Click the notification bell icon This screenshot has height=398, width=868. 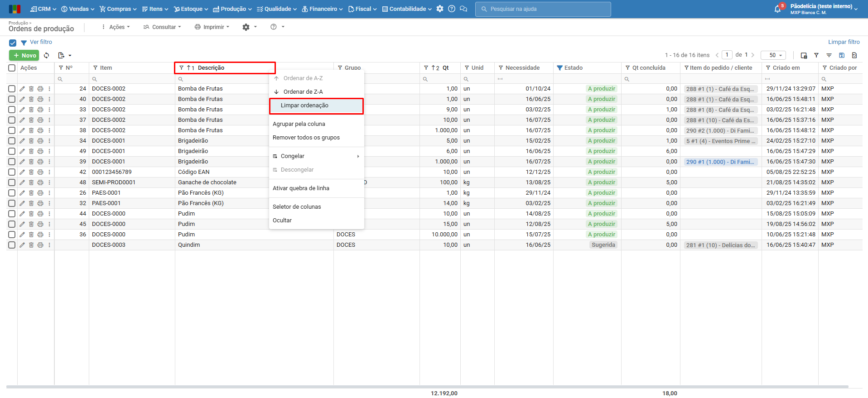click(777, 9)
